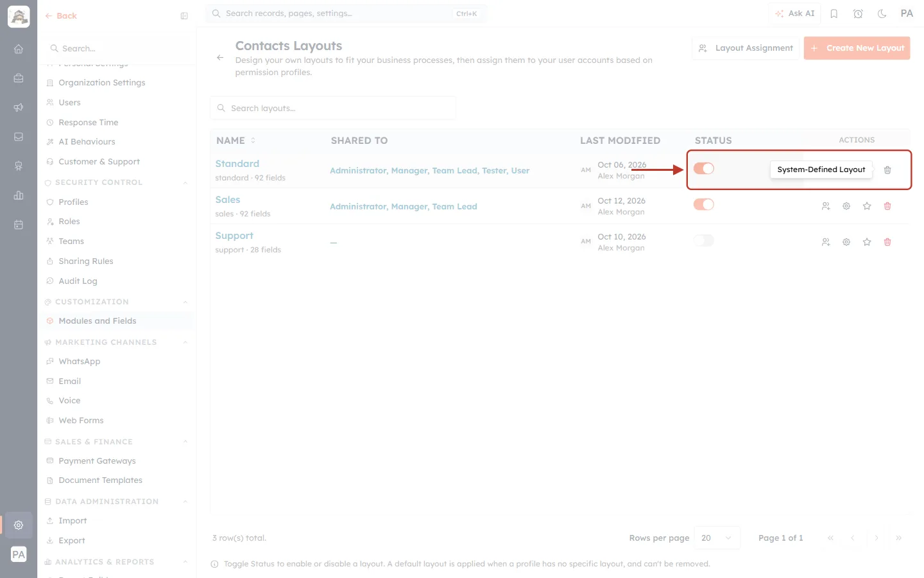
Task: Go back using arrow beside Contacts Layouts
Action: pyautogui.click(x=220, y=58)
